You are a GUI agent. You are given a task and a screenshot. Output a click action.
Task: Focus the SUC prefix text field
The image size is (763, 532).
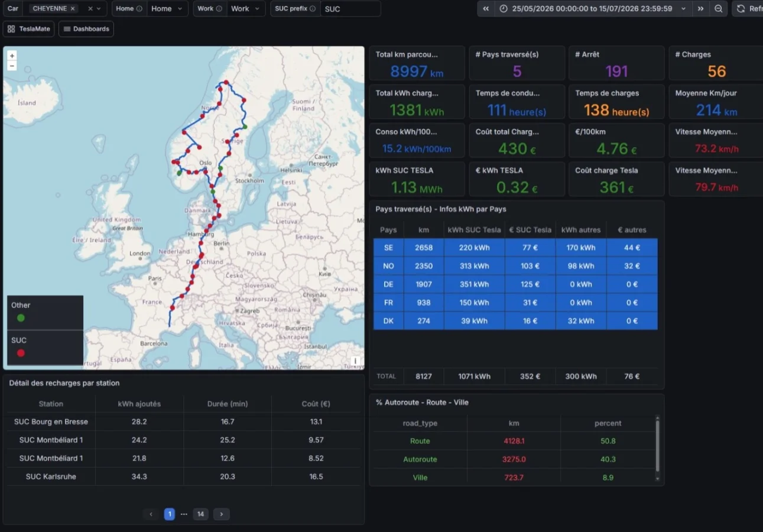click(350, 9)
